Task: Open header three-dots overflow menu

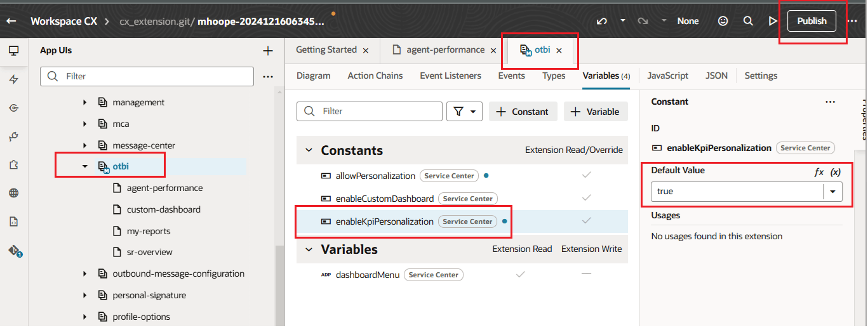Action: tap(852, 21)
